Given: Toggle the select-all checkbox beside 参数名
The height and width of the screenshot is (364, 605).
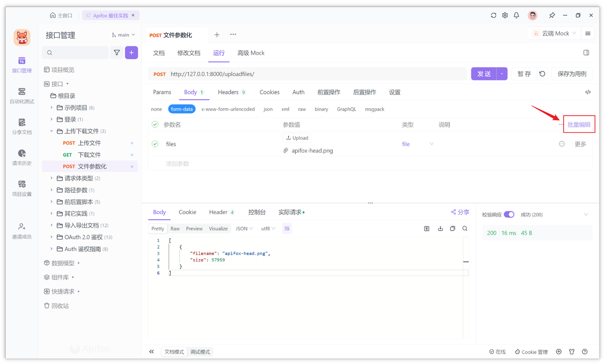Looking at the screenshot, I should point(155,124).
